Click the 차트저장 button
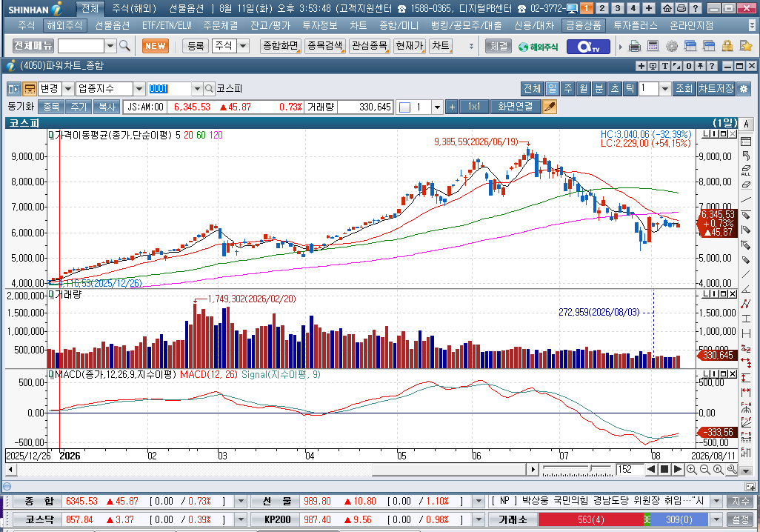 click(x=716, y=88)
